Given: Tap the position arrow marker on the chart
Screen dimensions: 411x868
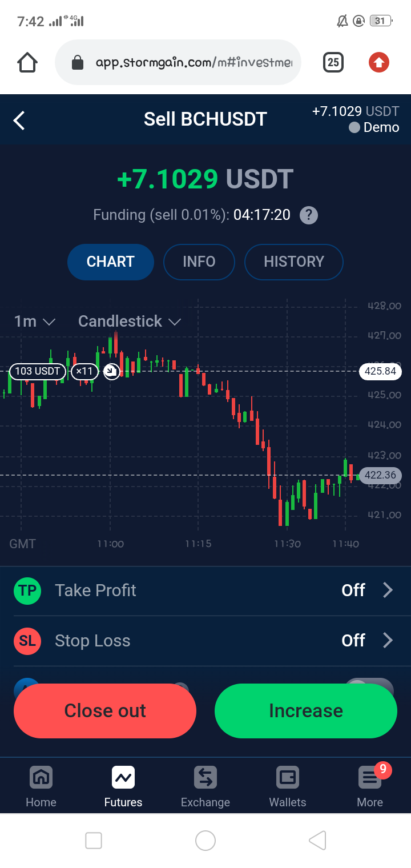Looking at the screenshot, I should tap(111, 372).
